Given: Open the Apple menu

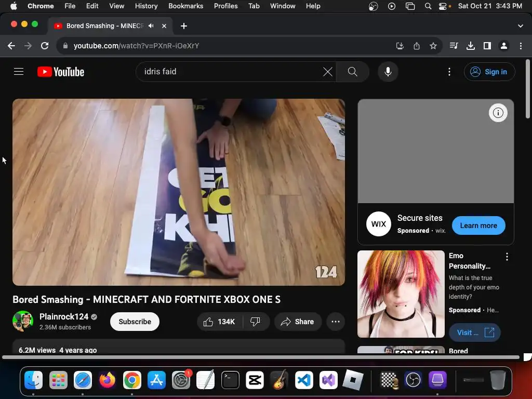Looking at the screenshot, I should point(14,6).
